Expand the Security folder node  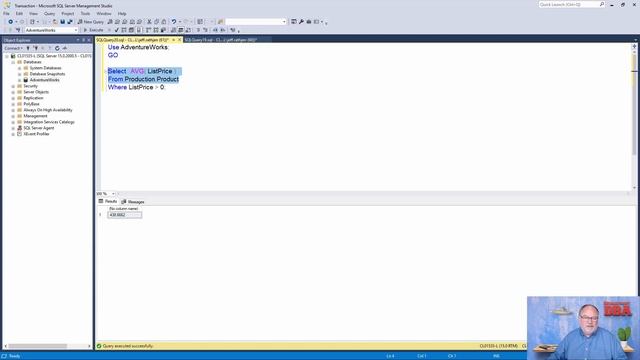click(13, 86)
